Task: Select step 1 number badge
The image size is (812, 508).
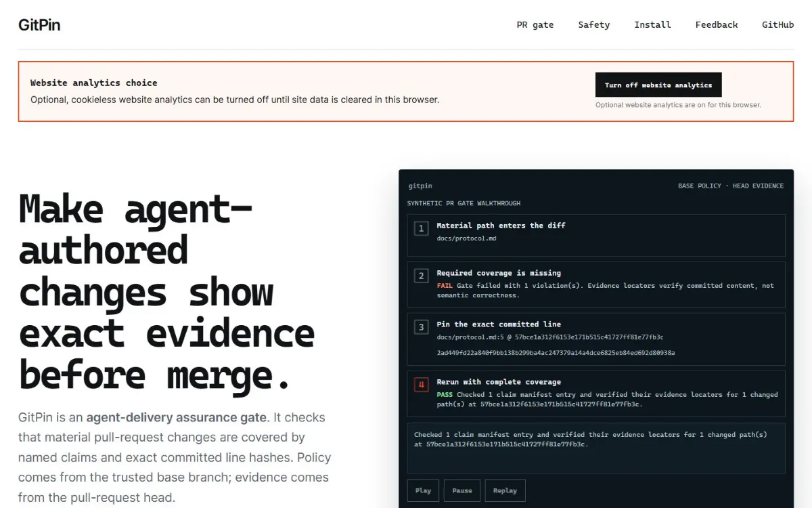Action: [421, 228]
